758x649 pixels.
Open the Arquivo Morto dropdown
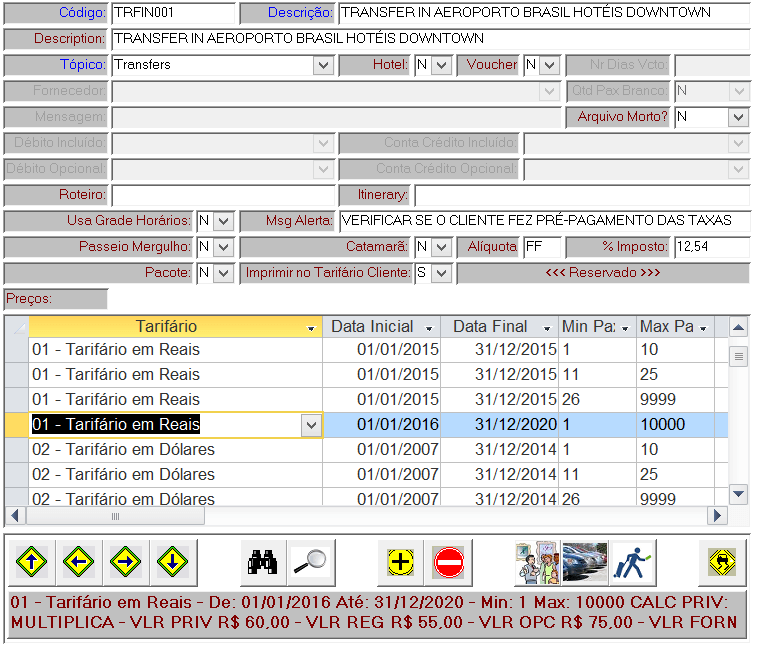[x=738, y=117]
